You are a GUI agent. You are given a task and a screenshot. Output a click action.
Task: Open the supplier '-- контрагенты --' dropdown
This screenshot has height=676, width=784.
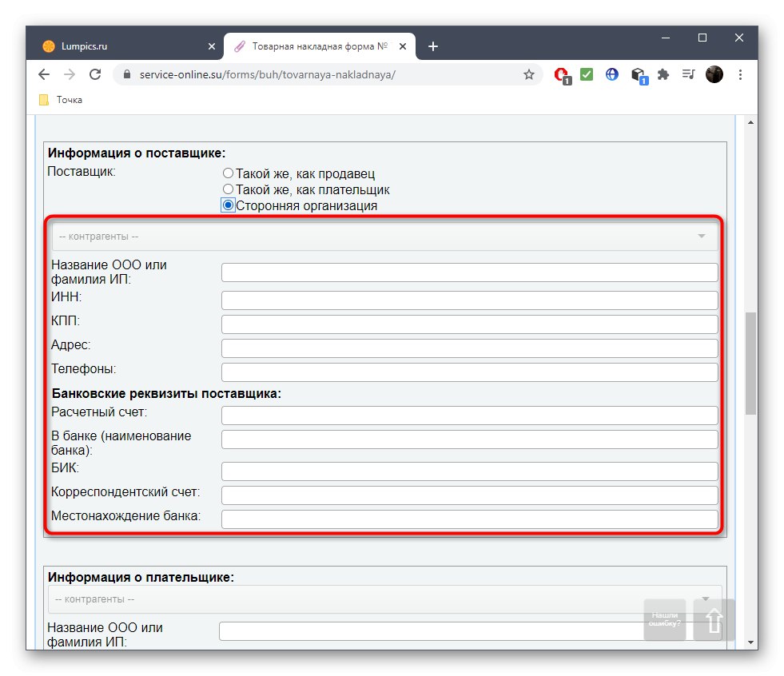point(383,236)
